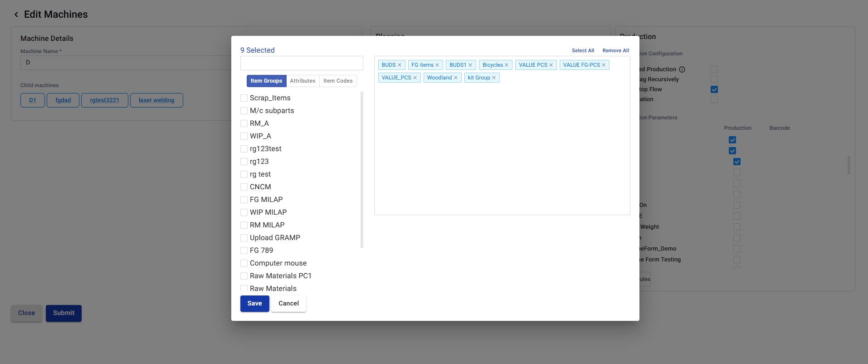The width and height of the screenshot is (868, 364).
Task: Click the Remove All link
Action: (615, 51)
